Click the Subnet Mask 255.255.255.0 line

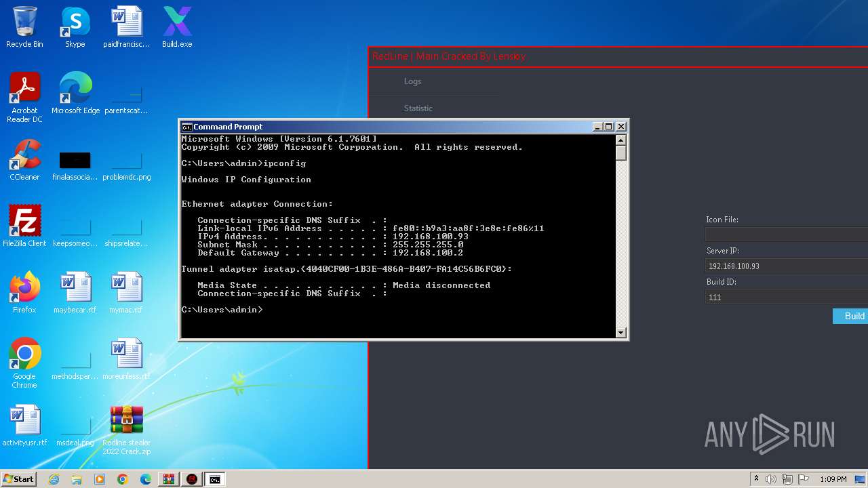click(x=330, y=245)
